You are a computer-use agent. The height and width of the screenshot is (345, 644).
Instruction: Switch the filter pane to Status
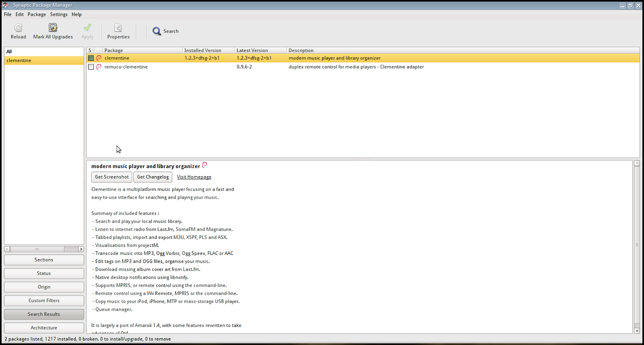[x=44, y=273]
